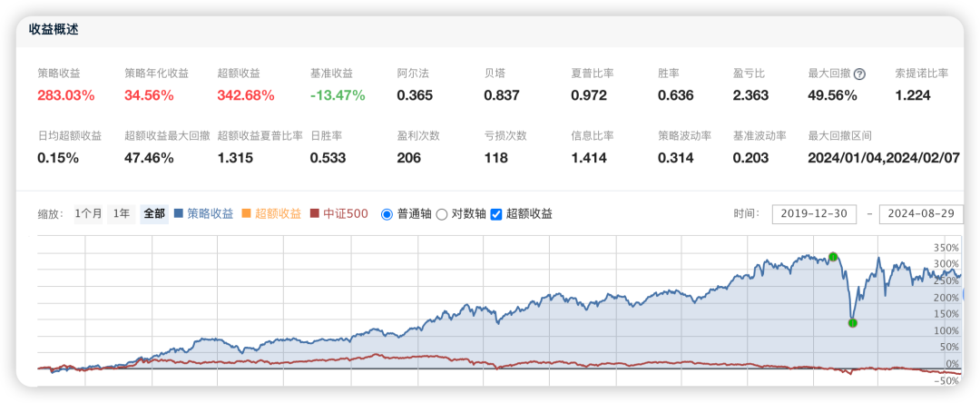Click the green drawdown trough marker on chart
980x403 pixels.
click(852, 323)
